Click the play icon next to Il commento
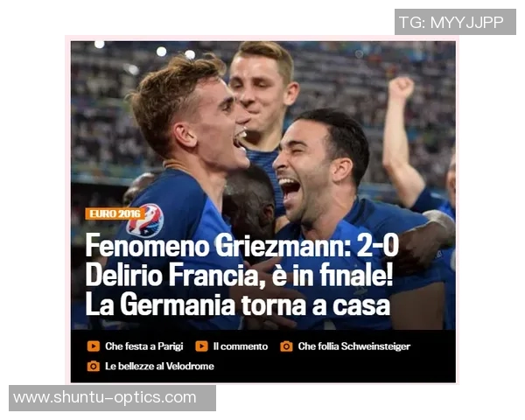The image size is (525, 420). (x=201, y=346)
